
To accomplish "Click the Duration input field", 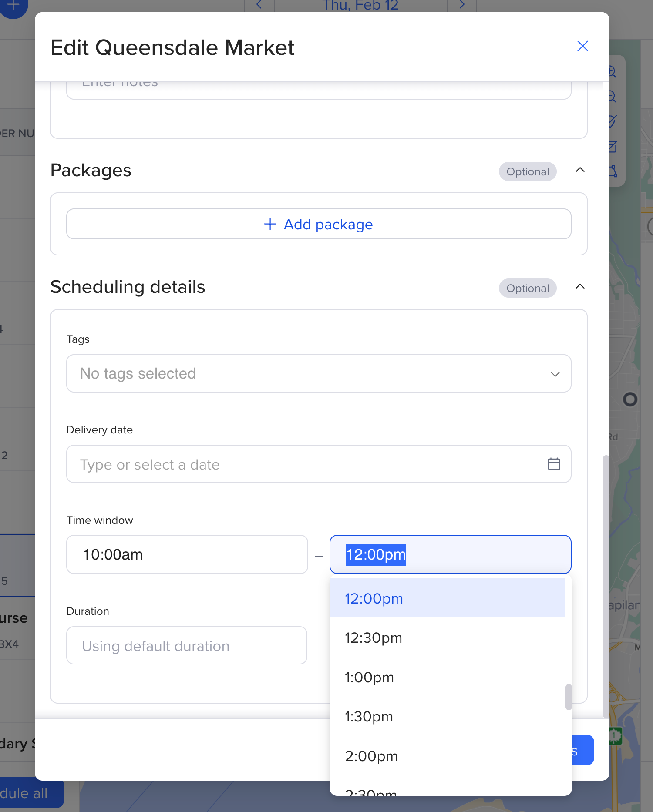I will point(187,646).
